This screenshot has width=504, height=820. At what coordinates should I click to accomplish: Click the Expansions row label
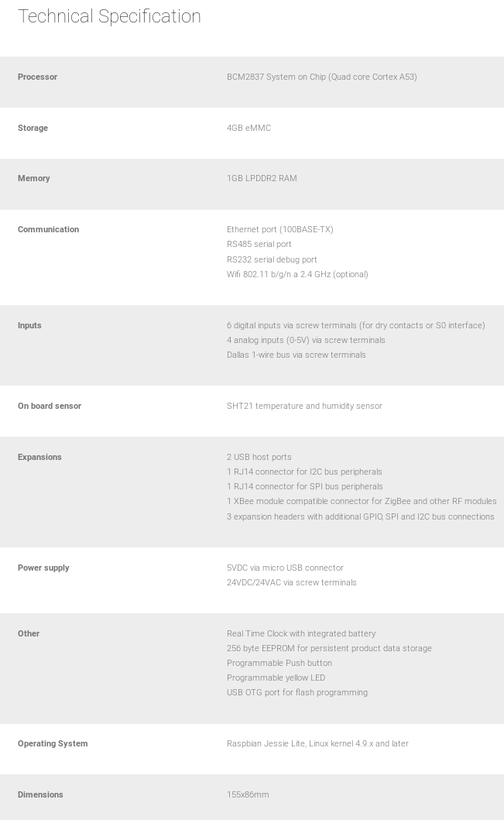click(39, 457)
